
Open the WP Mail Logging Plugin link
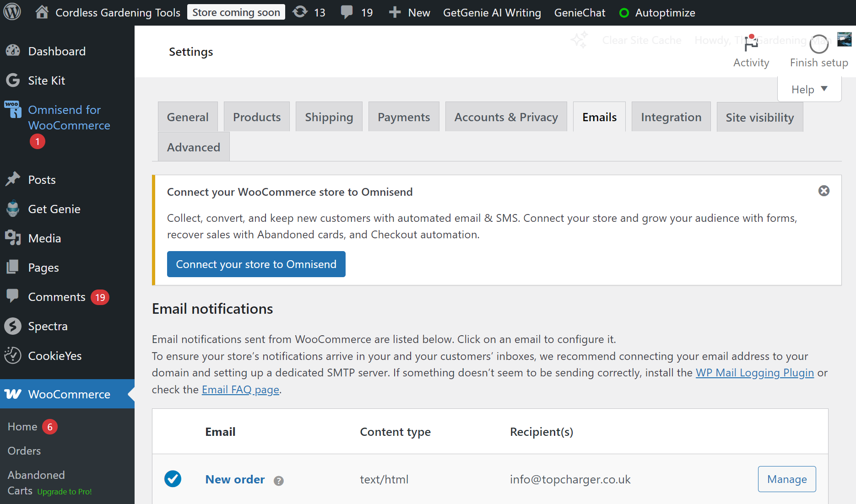tap(755, 373)
